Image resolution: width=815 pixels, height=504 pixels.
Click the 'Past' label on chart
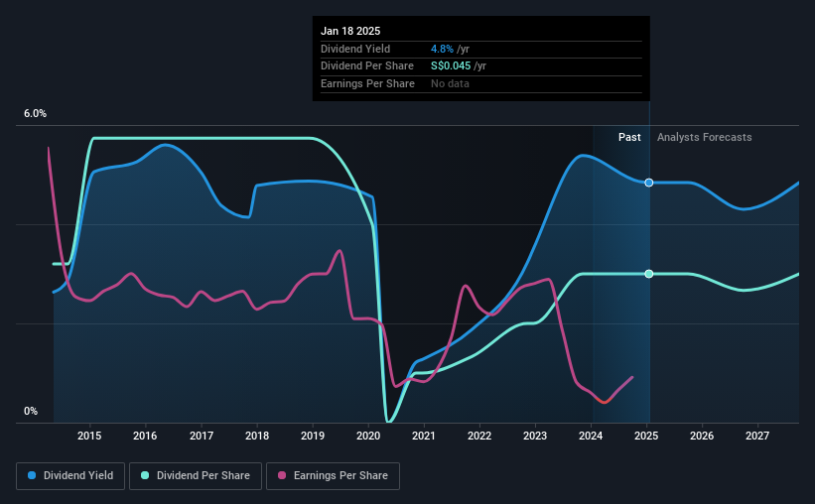coord(629,137)
